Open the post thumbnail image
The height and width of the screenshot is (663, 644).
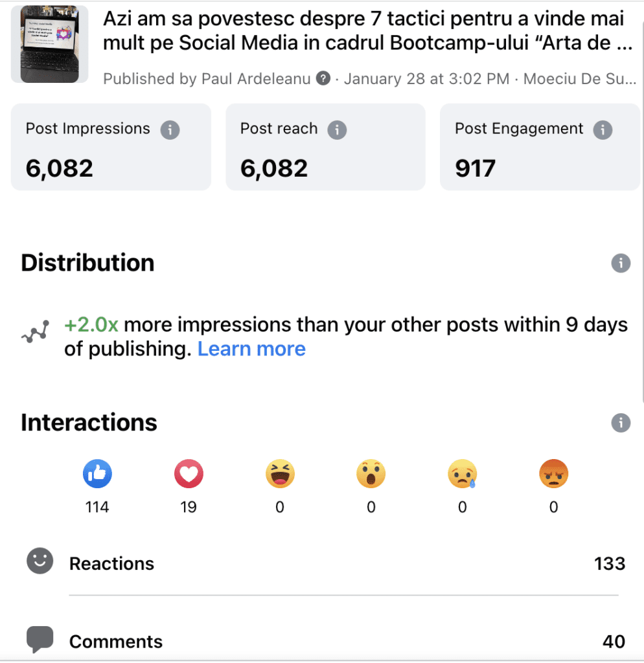point(49,44)
